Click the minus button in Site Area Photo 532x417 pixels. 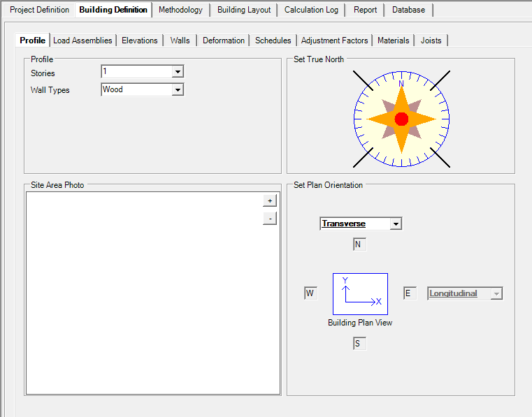[x=270, y=219]
